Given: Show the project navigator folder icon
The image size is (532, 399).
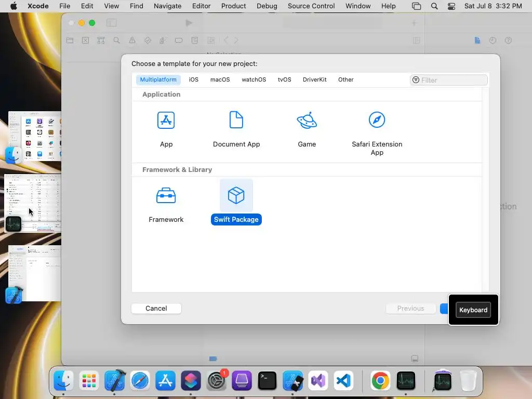Looking at the screenshot, I should pos(70,41).
